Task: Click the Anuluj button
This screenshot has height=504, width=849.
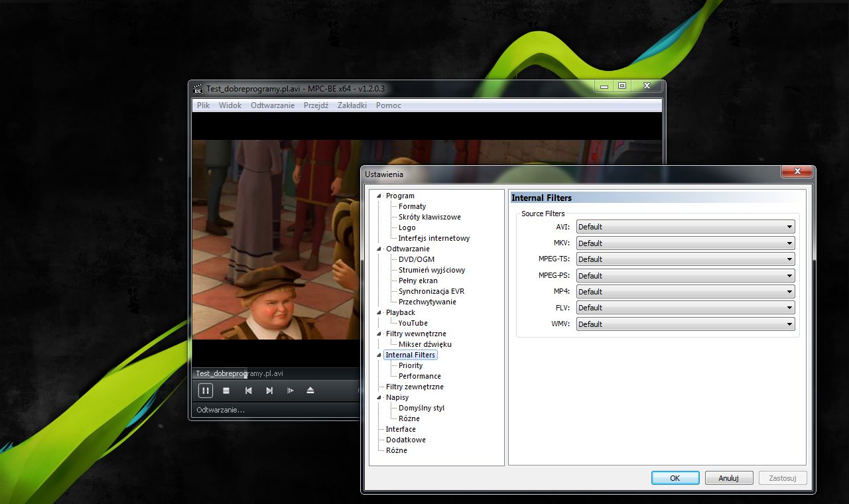Action: pyautogui.click(x=728, y=478)
